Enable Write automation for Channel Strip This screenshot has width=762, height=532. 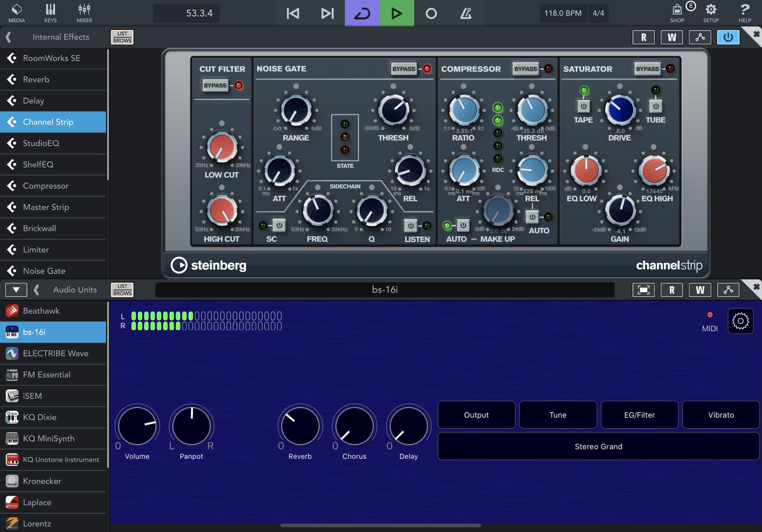(672, 37)
